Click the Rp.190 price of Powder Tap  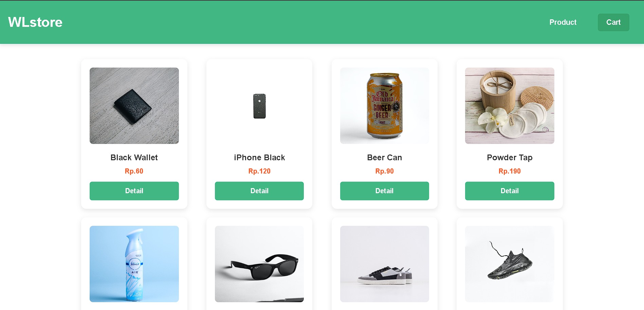pos(509,171)
